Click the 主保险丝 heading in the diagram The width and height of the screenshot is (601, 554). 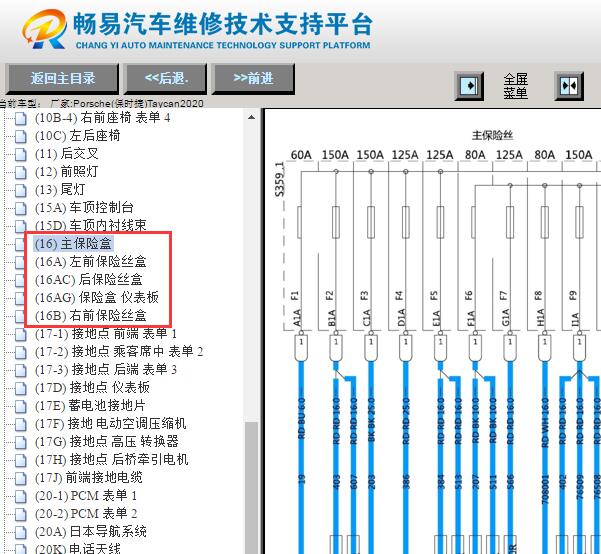pos(492,135)
